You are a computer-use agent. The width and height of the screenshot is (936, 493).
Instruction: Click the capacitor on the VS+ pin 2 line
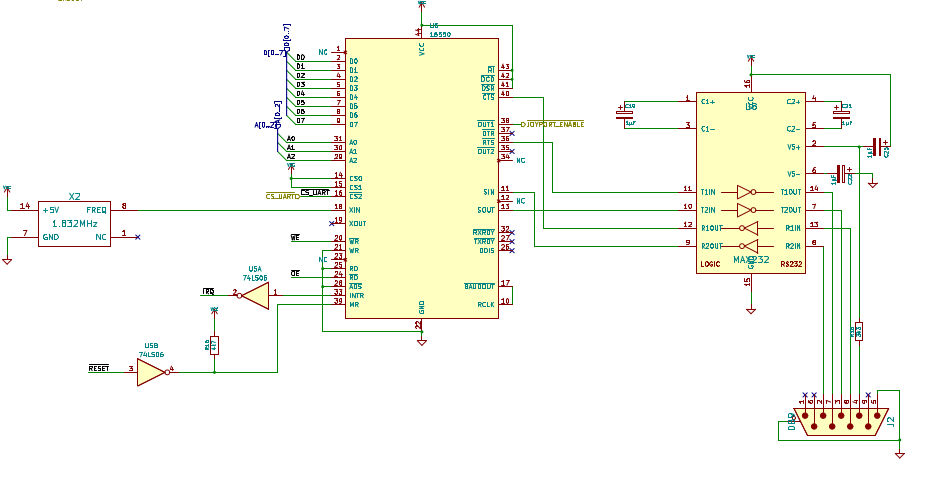877,146
